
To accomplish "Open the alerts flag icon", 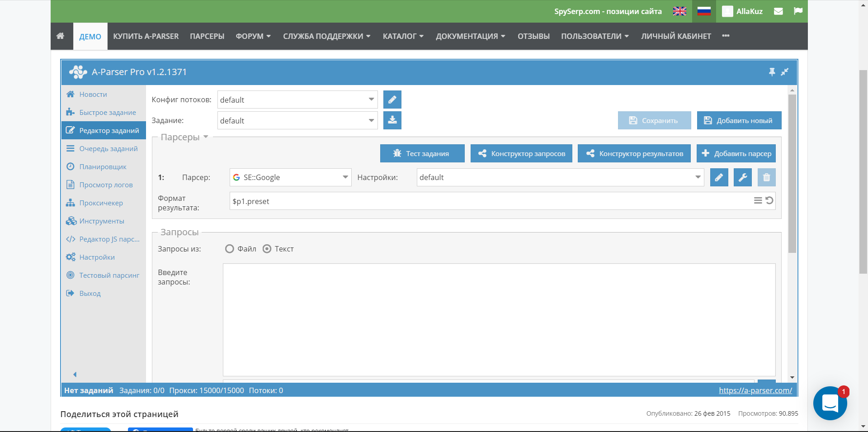I will [x=798, y=11].
